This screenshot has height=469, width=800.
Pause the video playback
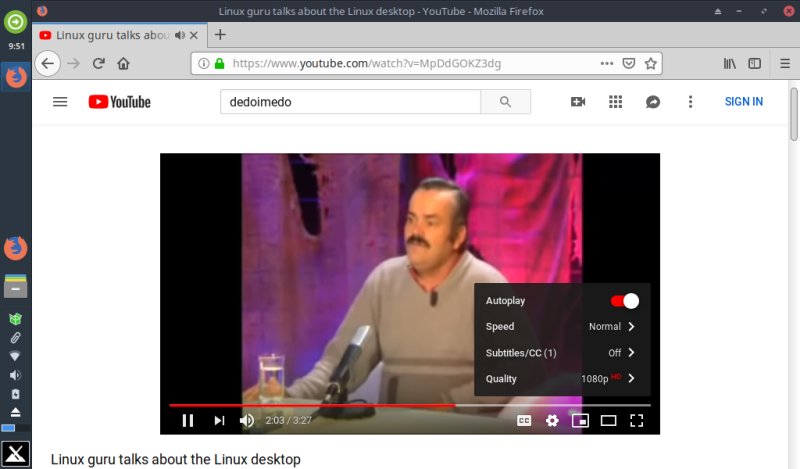pos(187,420)
